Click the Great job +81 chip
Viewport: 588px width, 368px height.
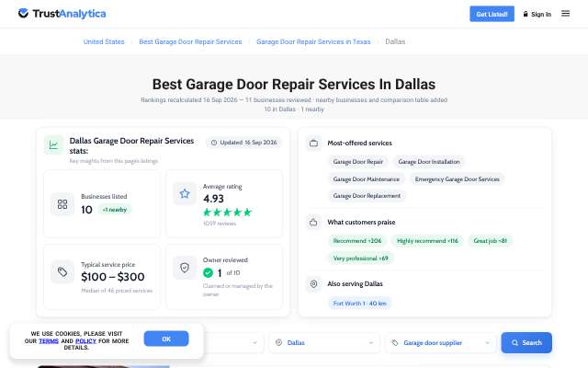click(x=490, y=241)
